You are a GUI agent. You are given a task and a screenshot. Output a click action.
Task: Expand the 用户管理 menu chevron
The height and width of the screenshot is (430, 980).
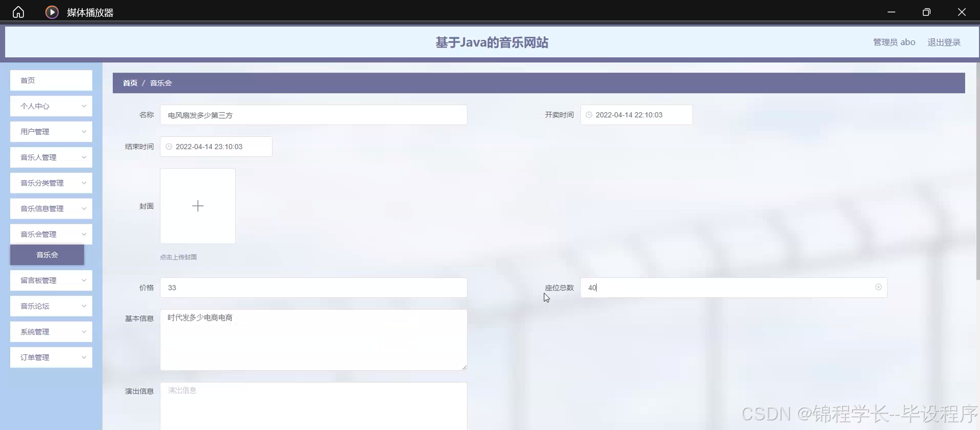point(84,132)
